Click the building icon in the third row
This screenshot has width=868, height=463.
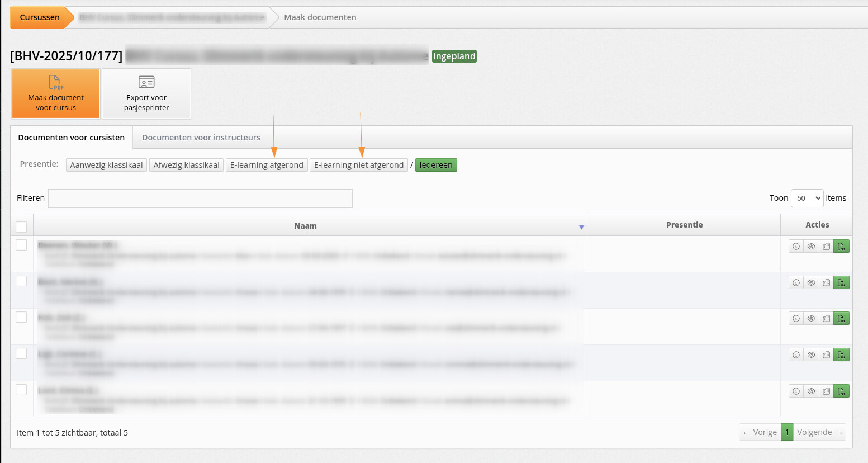point(826,319)
